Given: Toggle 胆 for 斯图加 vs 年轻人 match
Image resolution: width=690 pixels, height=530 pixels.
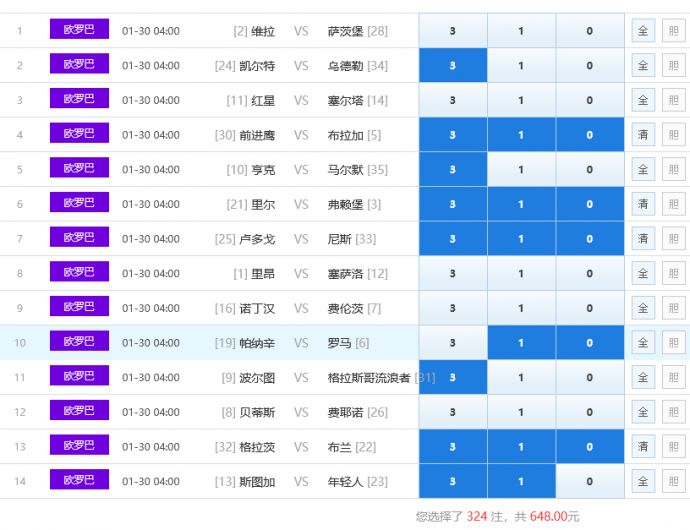Looking at the screenshot, I should 673,481.
